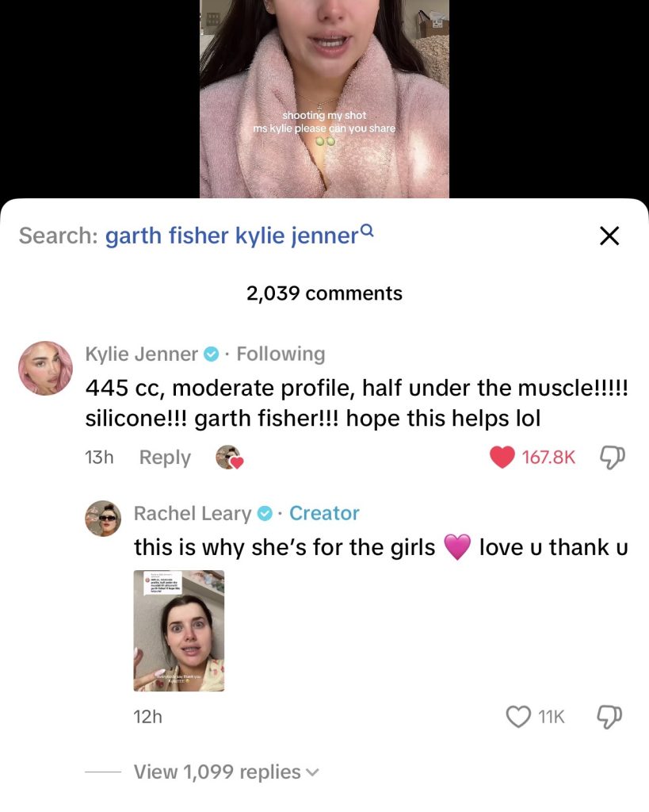Open Rachel Leary's profile avatar
Viewport: 649px width, 812px height.
click(103, 519)
